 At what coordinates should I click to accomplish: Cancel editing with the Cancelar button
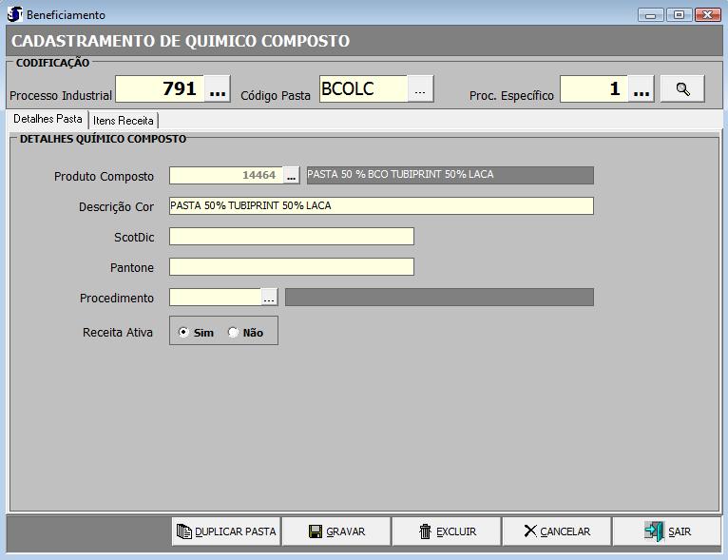(557, 531)
